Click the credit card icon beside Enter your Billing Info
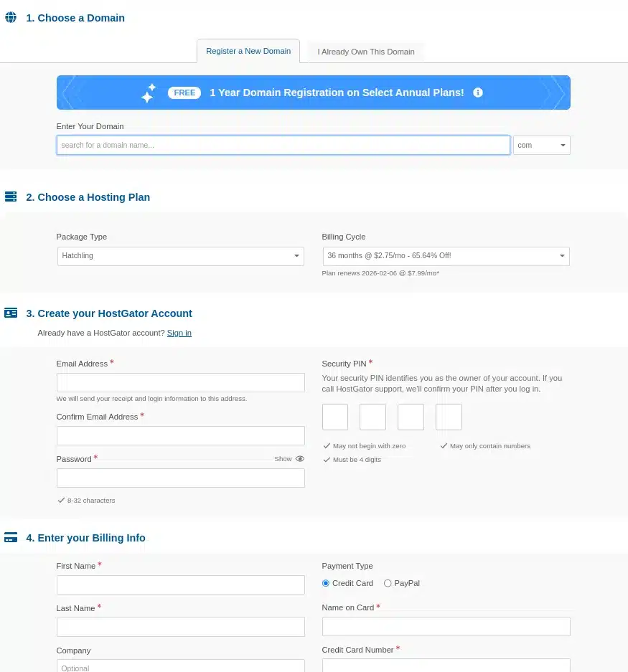This screenshot has width=628, height=672. 11,537
